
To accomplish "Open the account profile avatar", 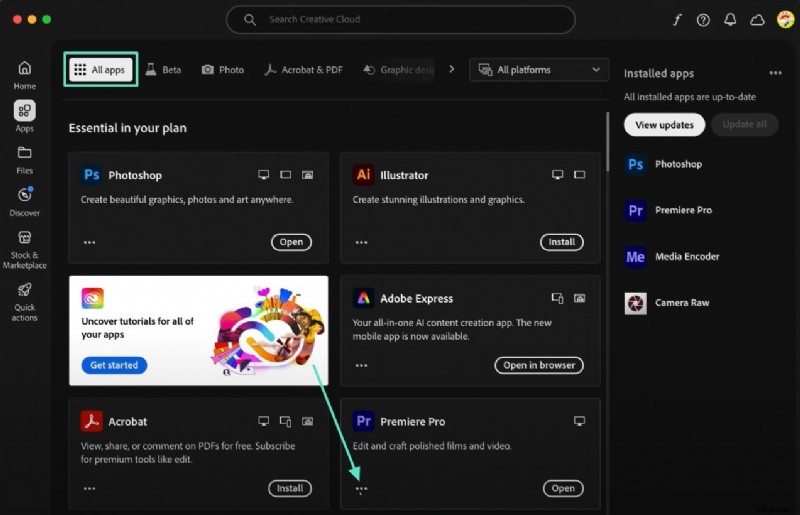I will click(785, 20).
